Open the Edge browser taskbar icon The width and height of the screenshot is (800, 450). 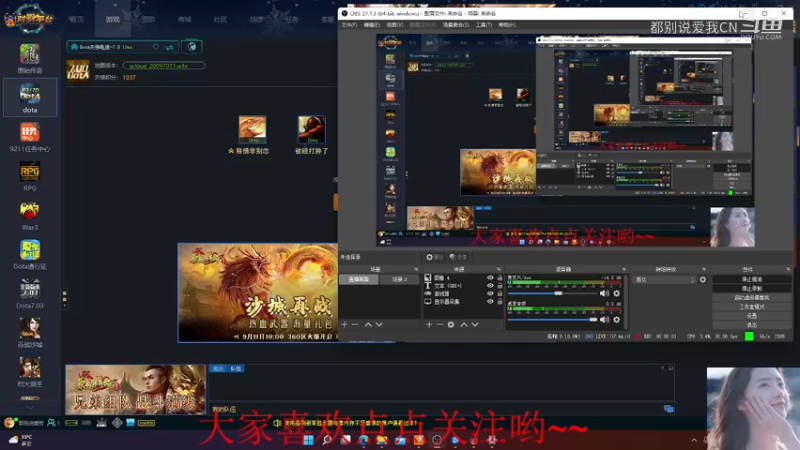(363, 440)
